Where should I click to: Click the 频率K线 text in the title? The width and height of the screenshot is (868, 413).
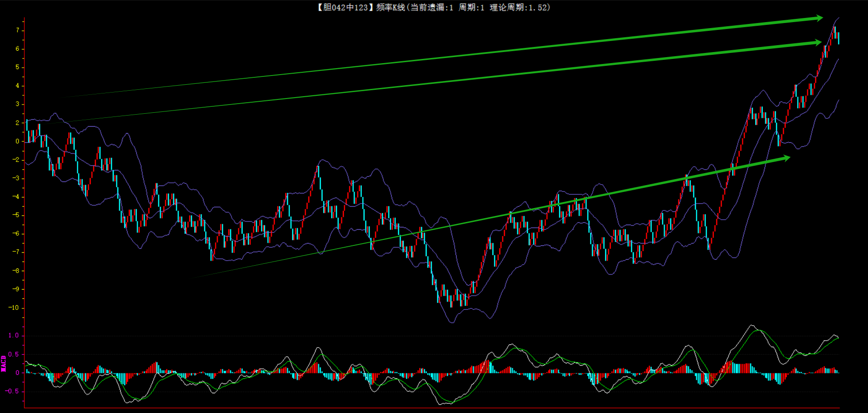pos(390,7)
